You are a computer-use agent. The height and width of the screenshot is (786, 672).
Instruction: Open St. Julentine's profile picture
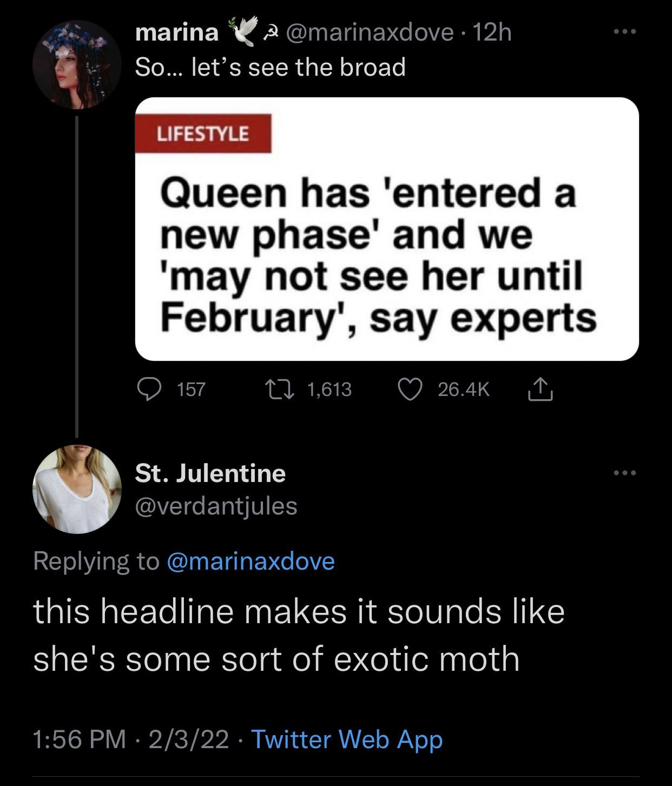[x=77, y=489]
